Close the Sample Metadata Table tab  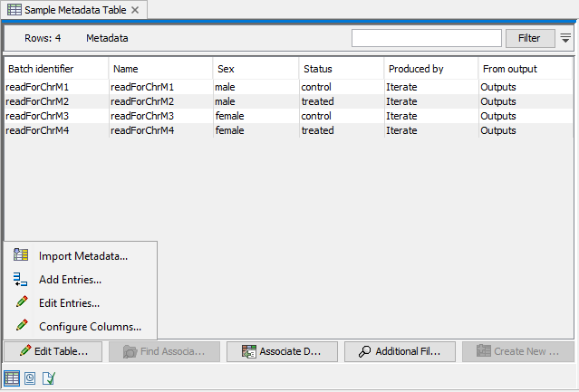click(x=135, y=10)
